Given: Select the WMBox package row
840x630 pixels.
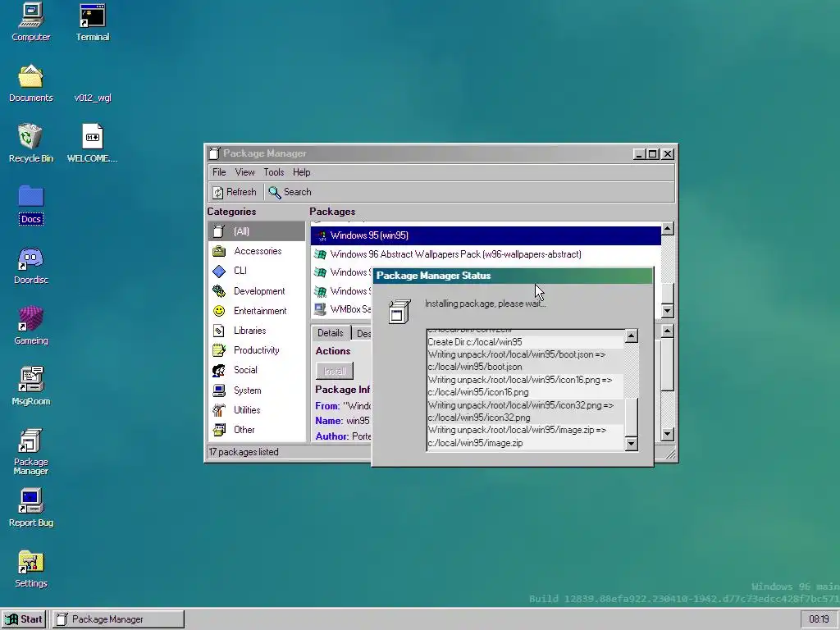Looking at the screenshot, I should tap(342, 309).
